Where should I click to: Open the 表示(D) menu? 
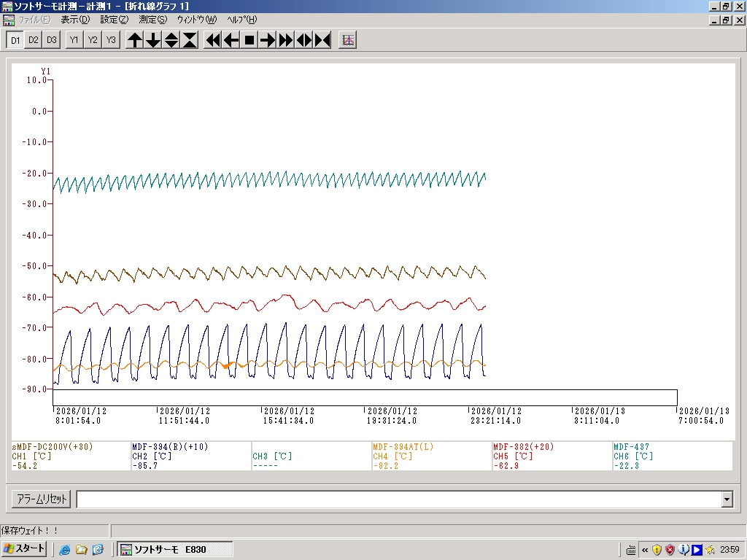coord(75,20)
